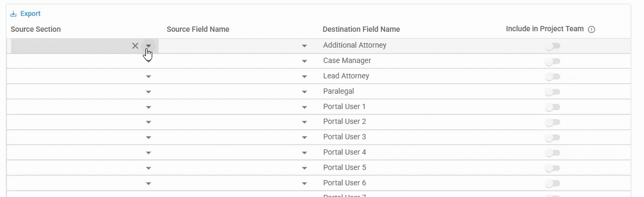Screen dimensions: 644x197
Task: Click the Source Section column header
Action: tap(36, 29)
